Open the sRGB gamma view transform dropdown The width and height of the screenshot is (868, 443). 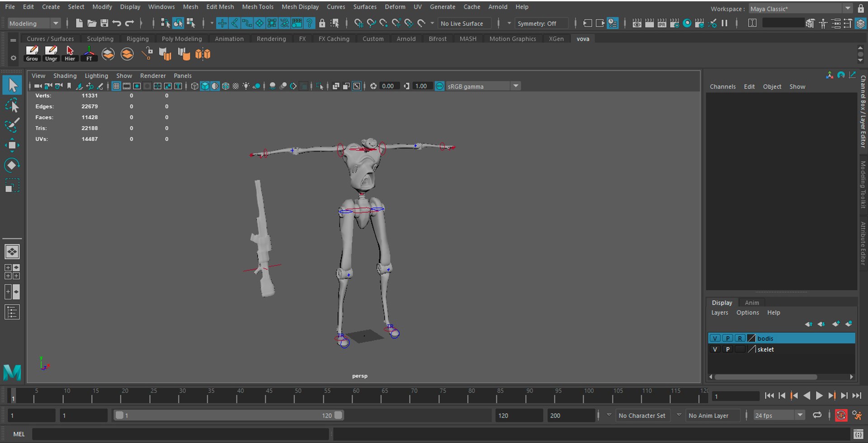[483, 86]
